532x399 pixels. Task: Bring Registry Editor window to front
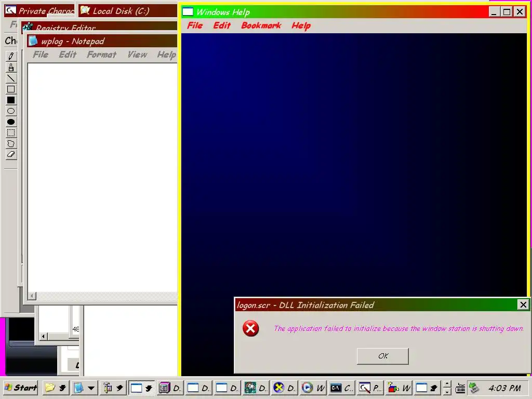pyautogui.click(x=99, y=27)
